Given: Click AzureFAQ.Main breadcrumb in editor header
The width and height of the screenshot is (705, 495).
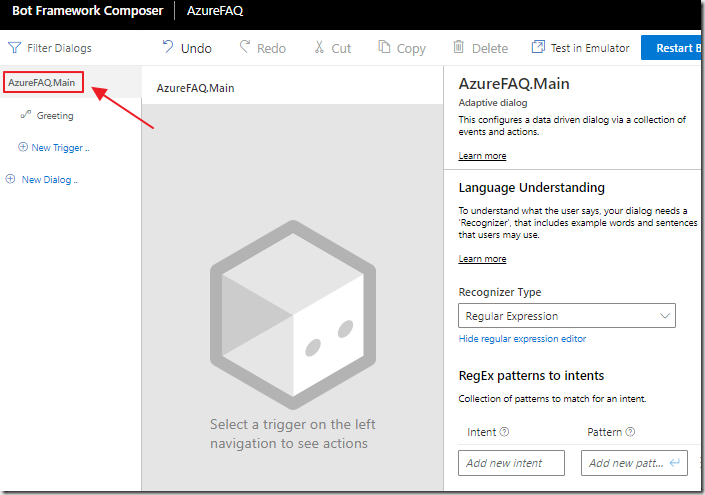Looking at the screenshot, I should (195, 88).
